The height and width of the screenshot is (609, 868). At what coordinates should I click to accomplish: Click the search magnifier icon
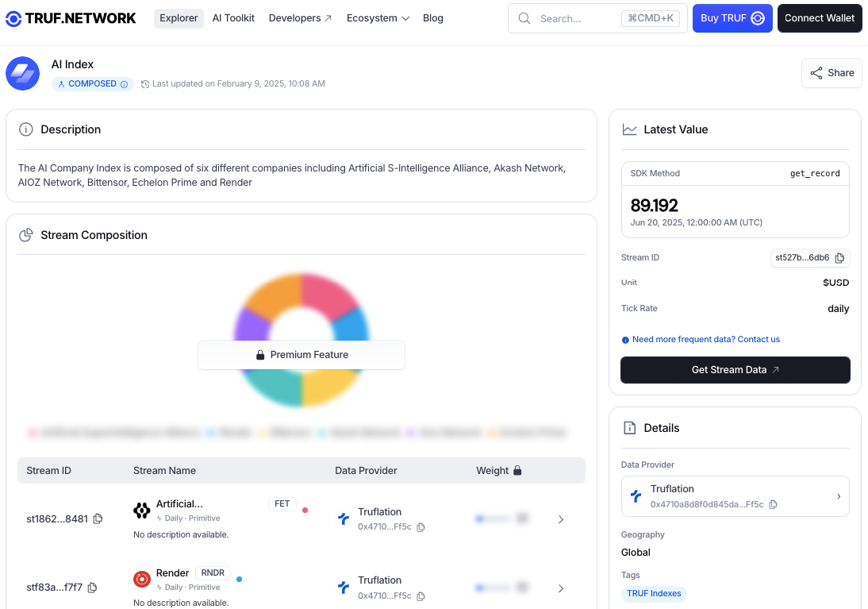pos(524,18)
